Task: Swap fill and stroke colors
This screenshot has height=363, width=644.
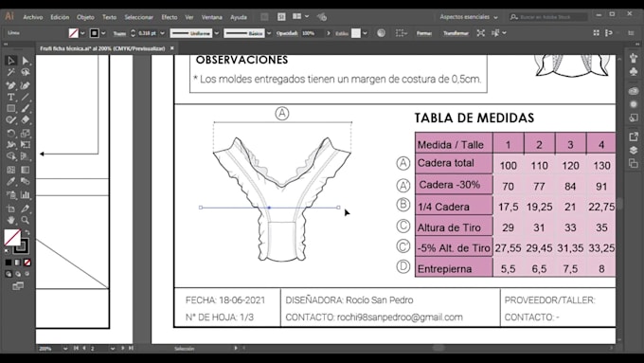Action: pos(27,233)
